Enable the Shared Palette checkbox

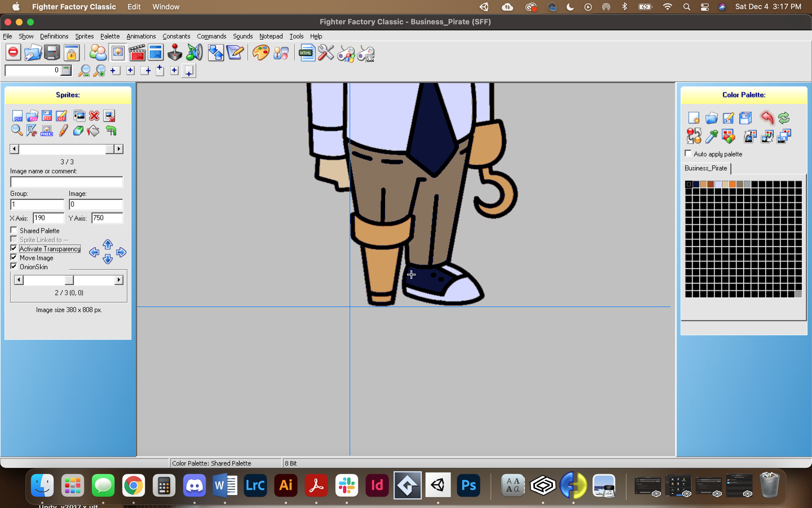pyautogui.click(x=14, y=230)
